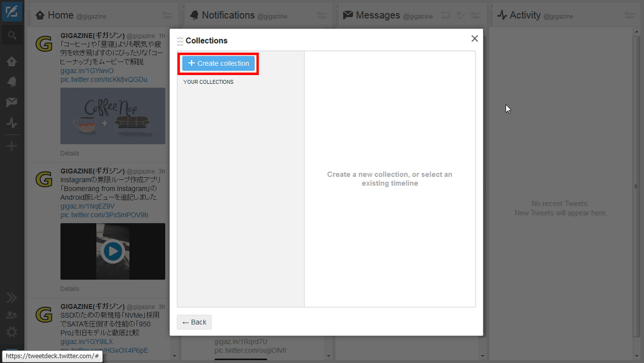
Task: Click Notifications column title text
Action: click(228, 15)
